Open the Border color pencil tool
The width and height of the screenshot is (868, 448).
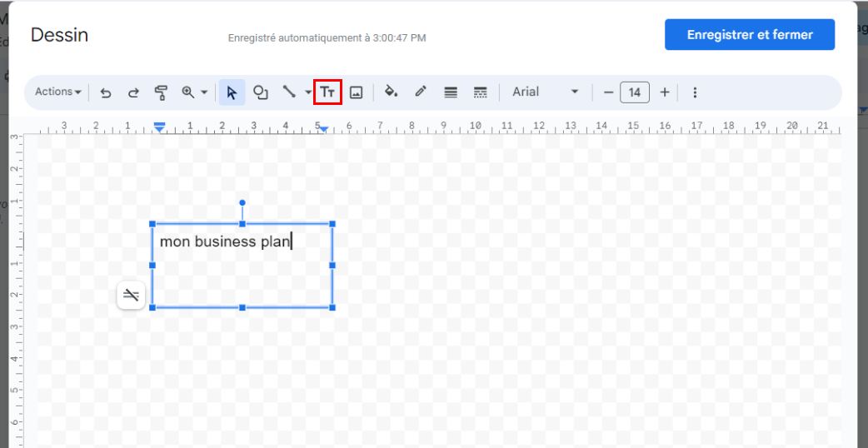click(421, 92)
